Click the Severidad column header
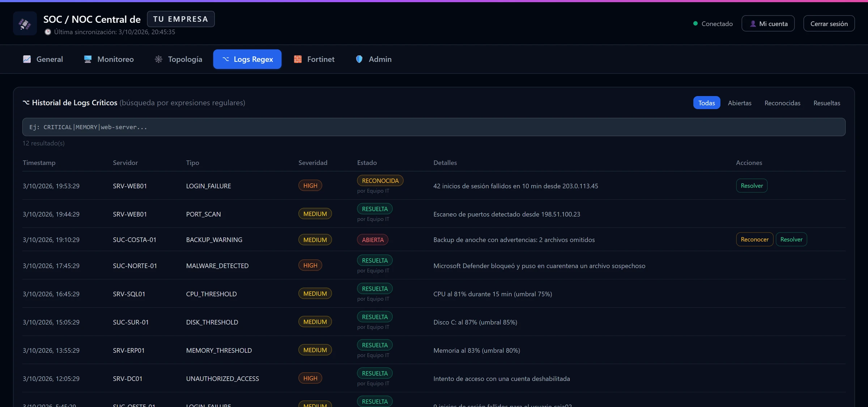 [x=313, y=163]
